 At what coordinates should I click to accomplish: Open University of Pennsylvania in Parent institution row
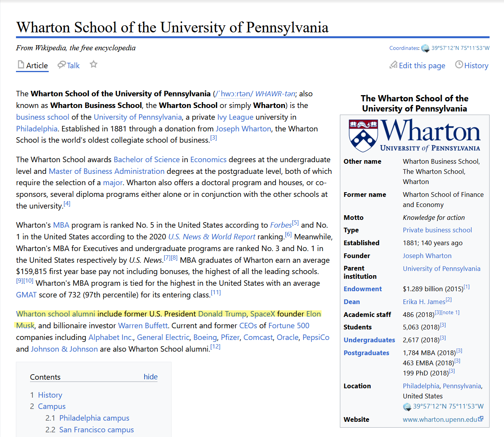click(442, 269)
